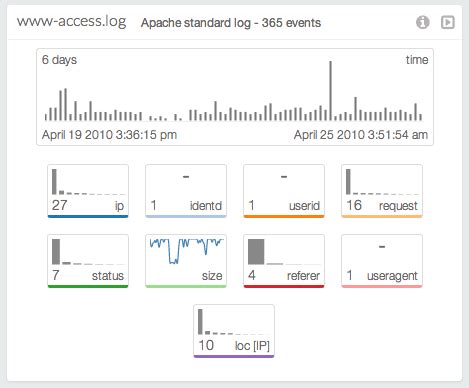Click the 'time' label in the histogram

(x=417, y=60)
